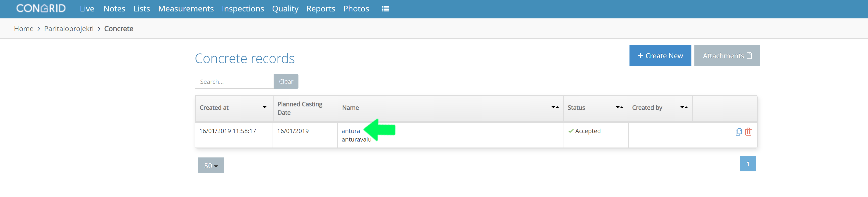Open the Photos section
Image resolution: width=868 pixels, height=197 pixels.
(356, 9)
